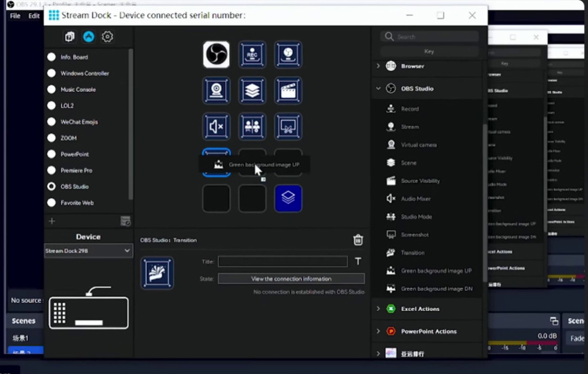Select the muted speaker Audio Mixer key
The width and height of the screenshot is (588, 374).
(x=216, y=126)
